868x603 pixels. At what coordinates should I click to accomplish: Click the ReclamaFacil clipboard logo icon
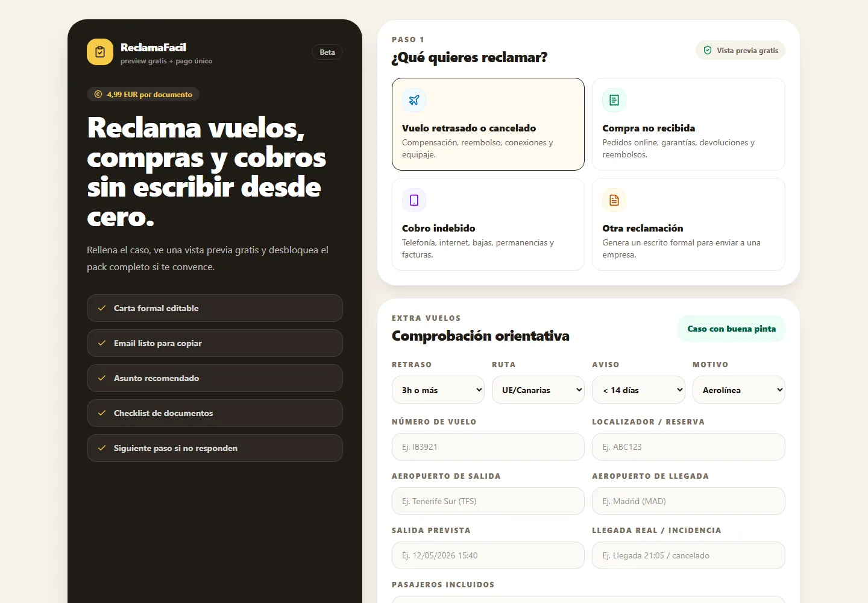[100, 52]
